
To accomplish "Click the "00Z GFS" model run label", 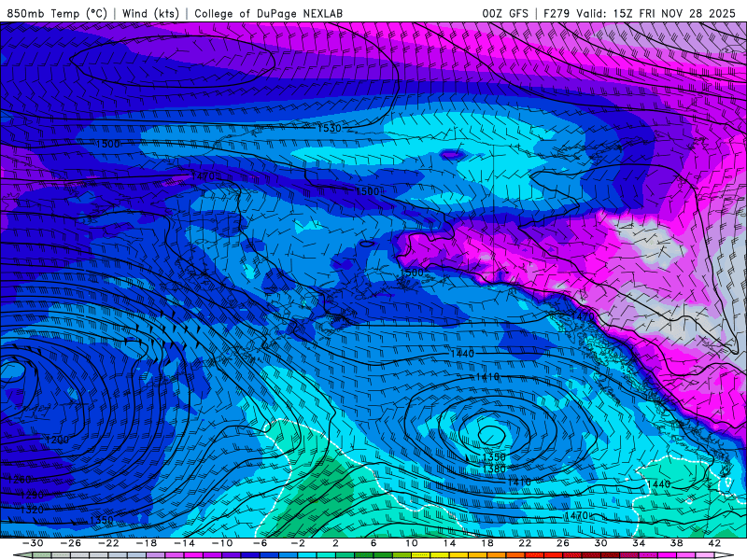I will pos(505,13).
